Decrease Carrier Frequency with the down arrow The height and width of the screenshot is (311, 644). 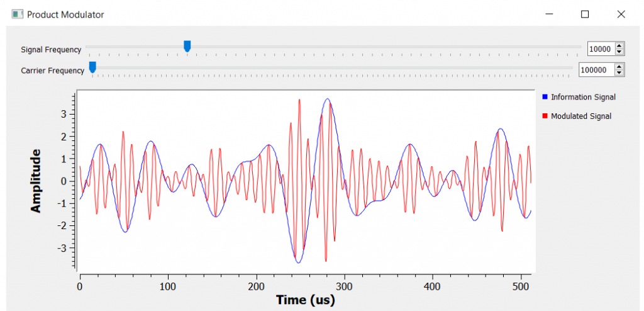[619, 72]
